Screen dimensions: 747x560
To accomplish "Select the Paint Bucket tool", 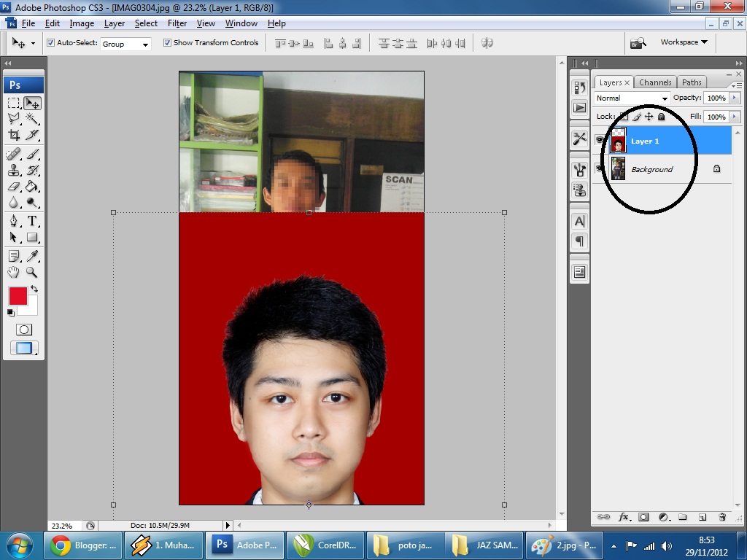I will point(32,186).
